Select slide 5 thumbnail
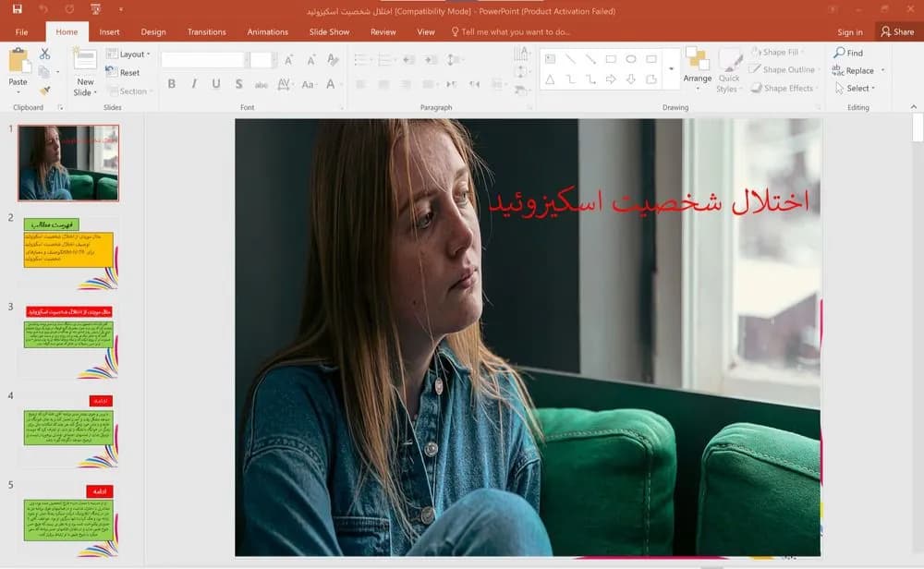The width and height of the screenshot is (924, 569). 68,519
